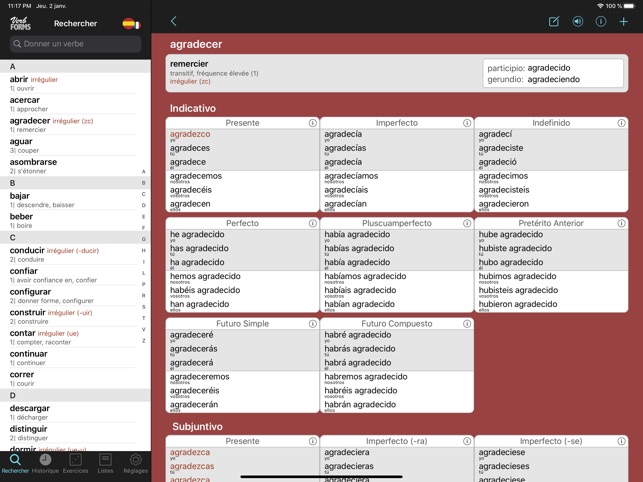Image resolution: width=643 pixels, height=482 pixels.
Task: Open the Historique tab
Action: coord(45,463)
